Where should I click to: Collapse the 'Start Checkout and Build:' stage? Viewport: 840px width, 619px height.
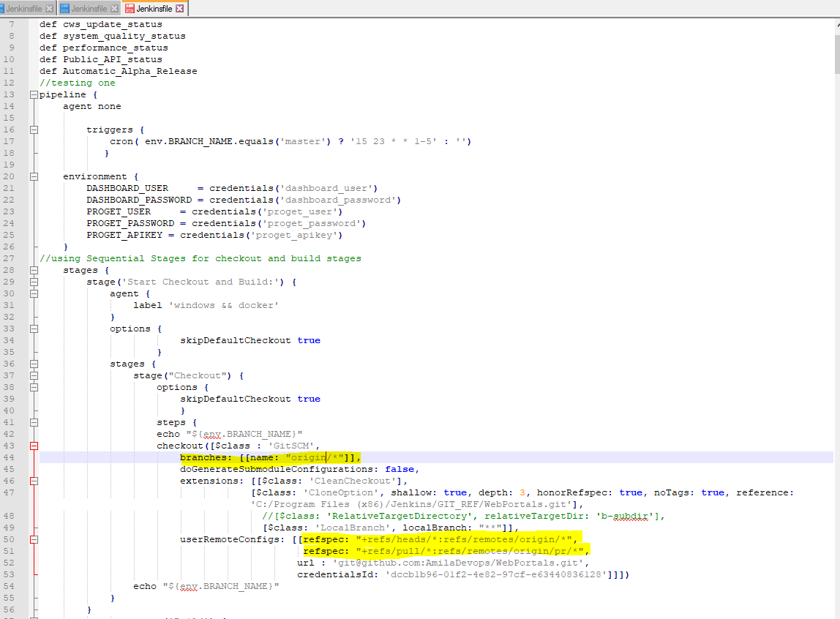(x=34, y=282)
